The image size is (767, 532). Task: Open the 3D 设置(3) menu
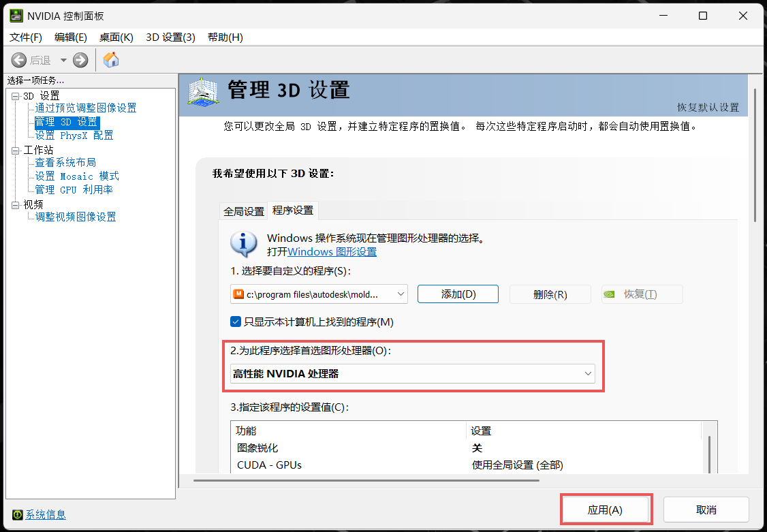click(171, 37)
